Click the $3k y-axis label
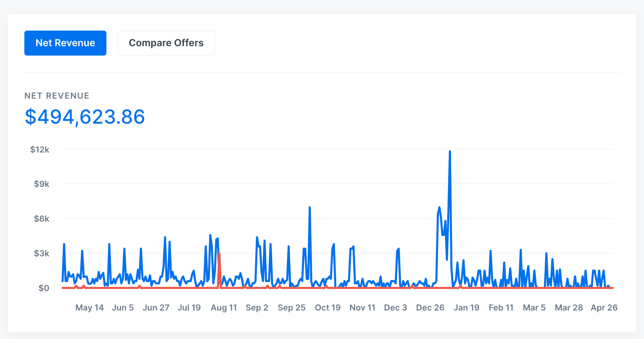644x339 pixels. click(x=41, y=254)
